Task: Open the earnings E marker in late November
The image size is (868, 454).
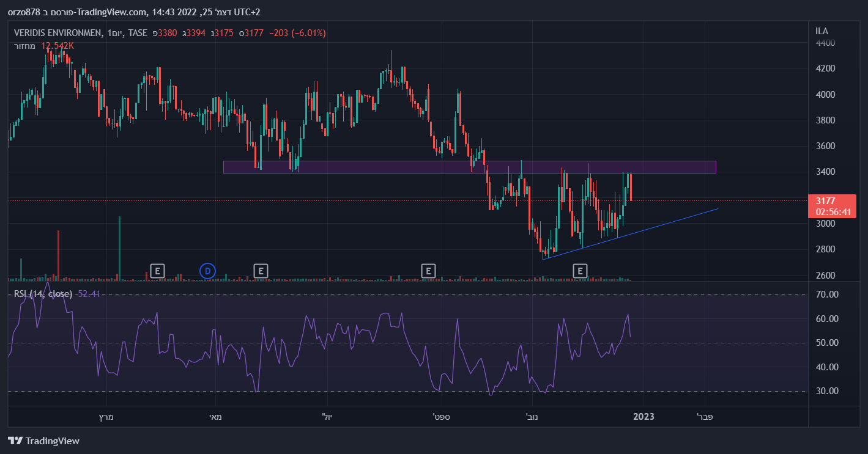Action: (x=580, y=270)
